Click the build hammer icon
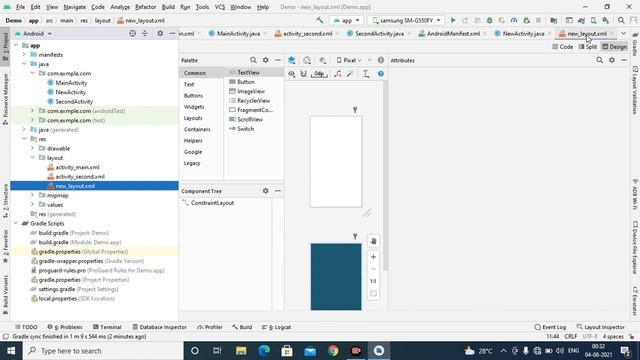Screen dimensions: 640x360 click(320, 20)
